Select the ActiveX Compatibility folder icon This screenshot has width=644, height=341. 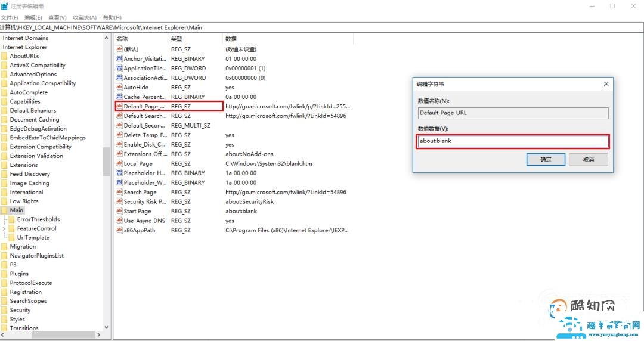point(5,66)
